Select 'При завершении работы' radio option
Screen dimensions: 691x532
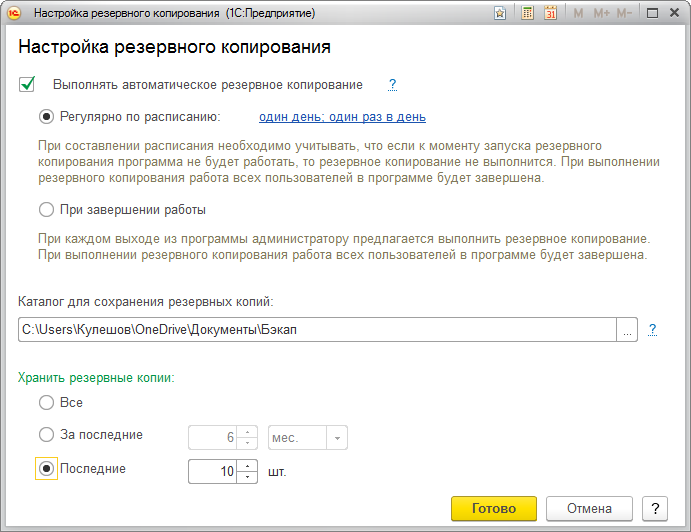click(46, 210)
